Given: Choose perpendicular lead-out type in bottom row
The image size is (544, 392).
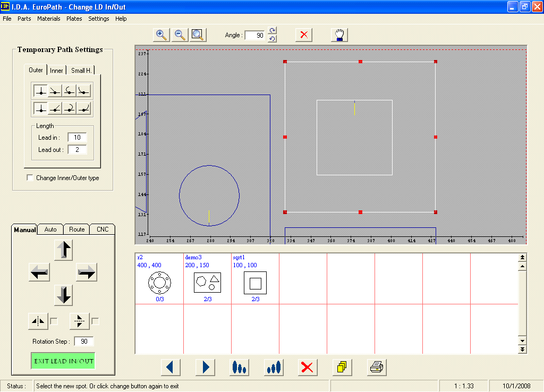Looking at the screenshot, I should click(x=40, y=108).
